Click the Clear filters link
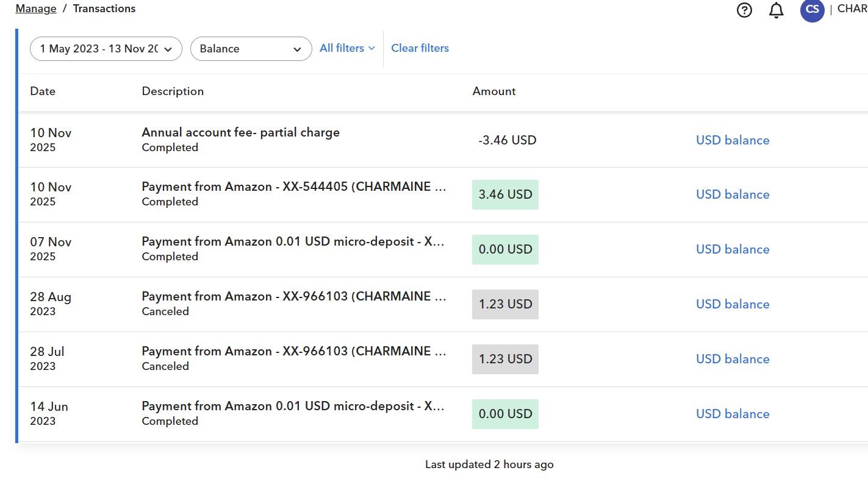 coord(420,48)
